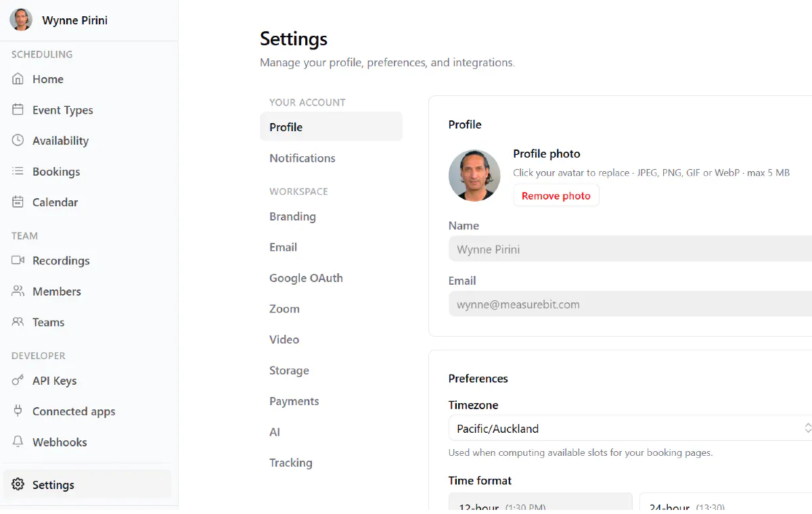
Task: Click the Settings gear icon in sidebar
Action: click(18, 484)
